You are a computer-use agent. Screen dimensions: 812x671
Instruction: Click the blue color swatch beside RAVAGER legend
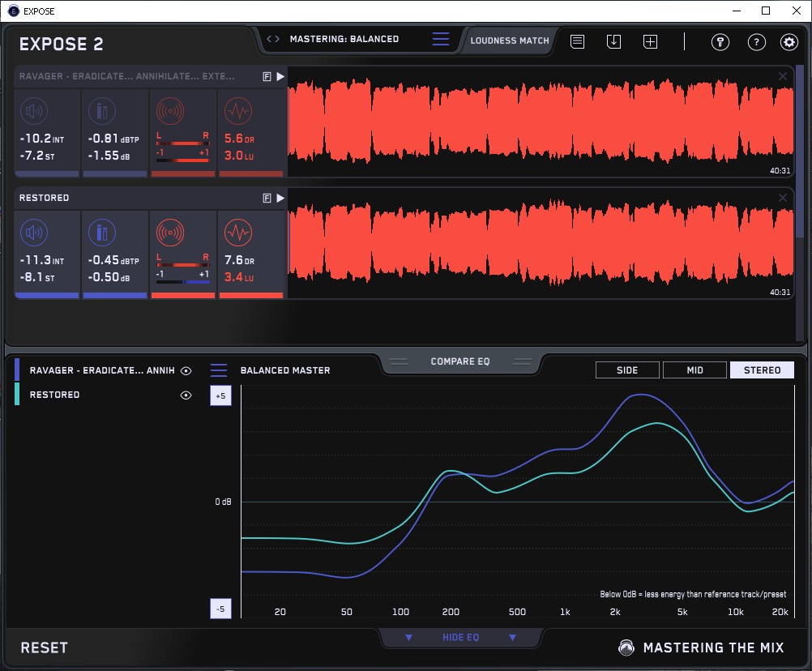[x=17, y=370]
